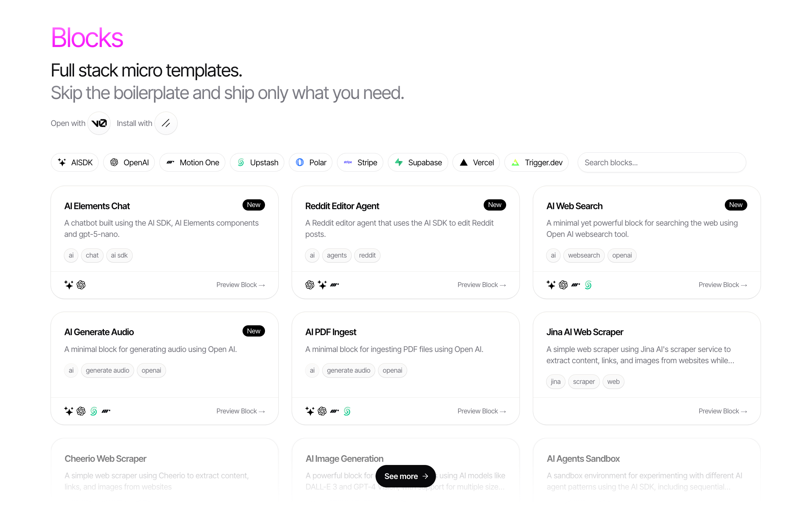Click the AI SDK sparkle icon in AI Generate Audio footer
808x532 pixels.
(x=69, y=411)
